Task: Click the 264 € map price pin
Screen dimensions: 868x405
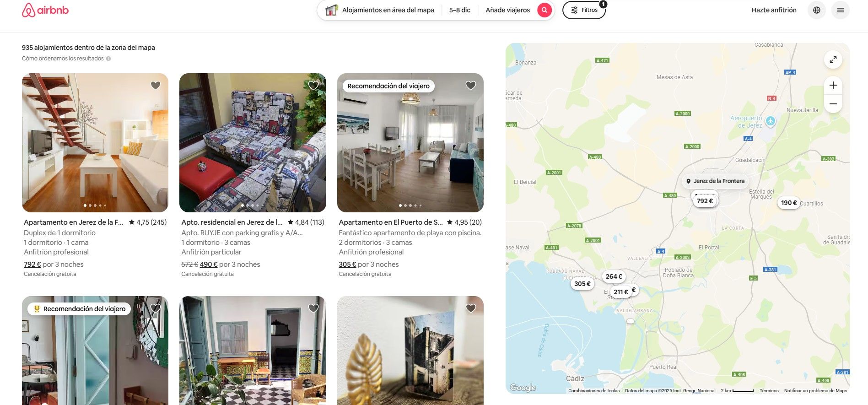Action: click(614, 276)
